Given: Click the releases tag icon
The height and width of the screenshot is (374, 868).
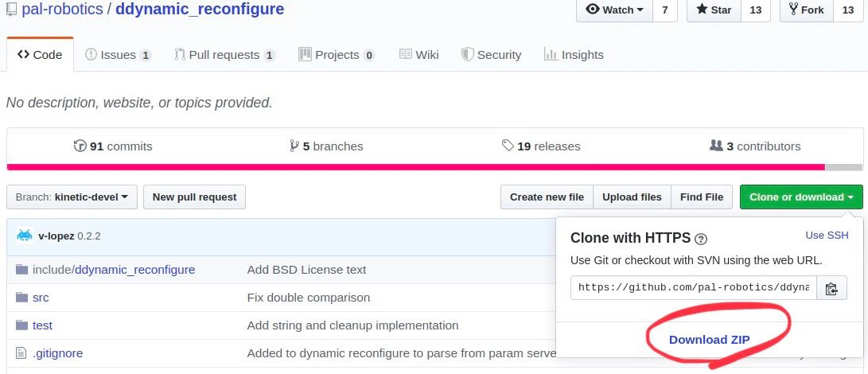Looking at the screenshot, I should point(508,146).
